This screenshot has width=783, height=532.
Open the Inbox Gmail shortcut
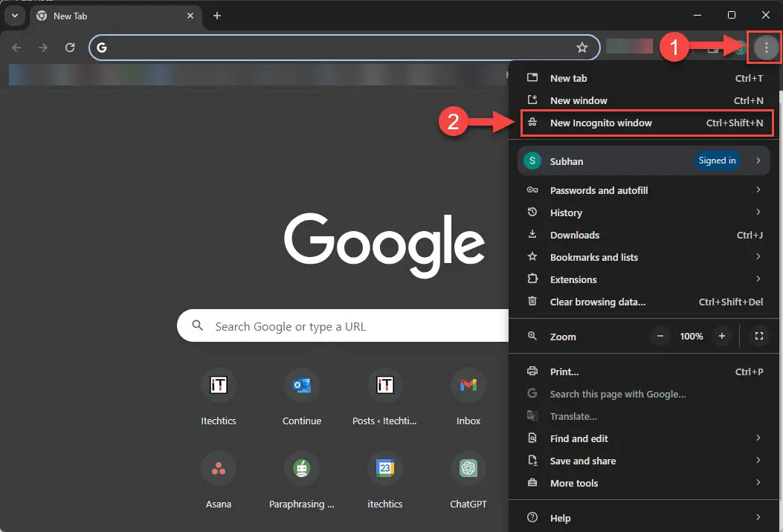[x=468, y=385]
